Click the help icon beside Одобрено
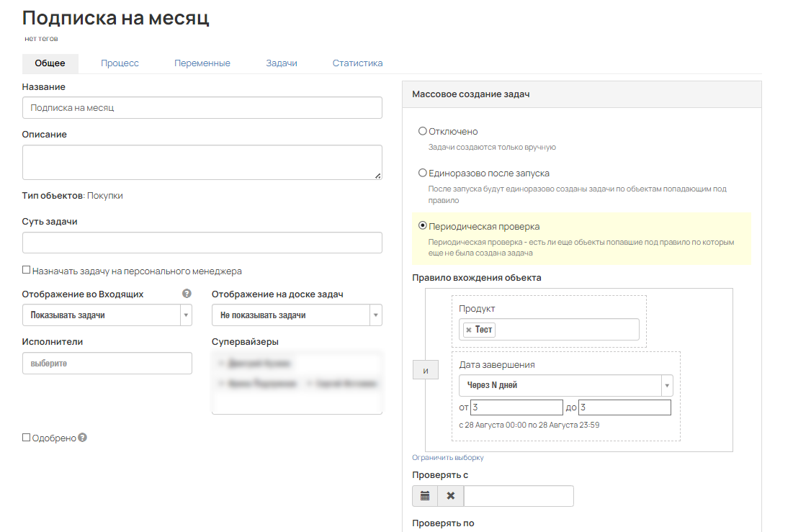Viewport: 793px width, 532px height. (82, 437)
